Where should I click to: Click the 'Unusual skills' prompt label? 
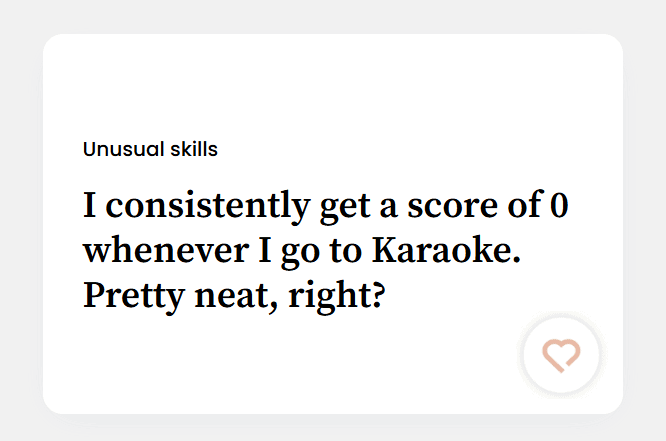(x=150, y=150)
